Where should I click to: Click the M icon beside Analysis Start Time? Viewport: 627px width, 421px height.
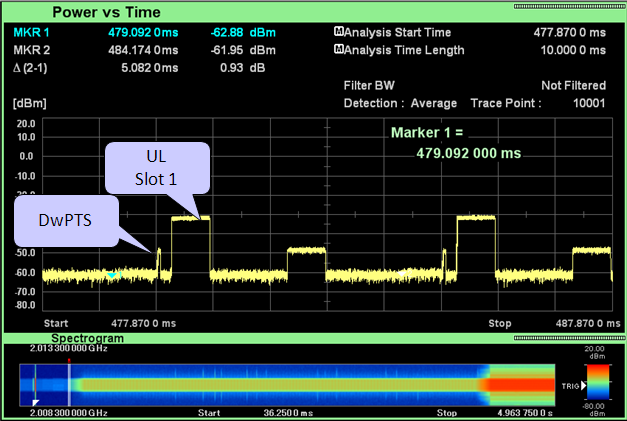pos(338,32)
